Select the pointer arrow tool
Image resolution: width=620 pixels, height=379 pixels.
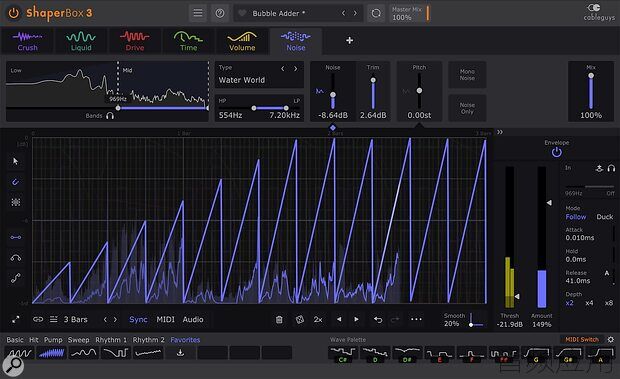[15, 161]
